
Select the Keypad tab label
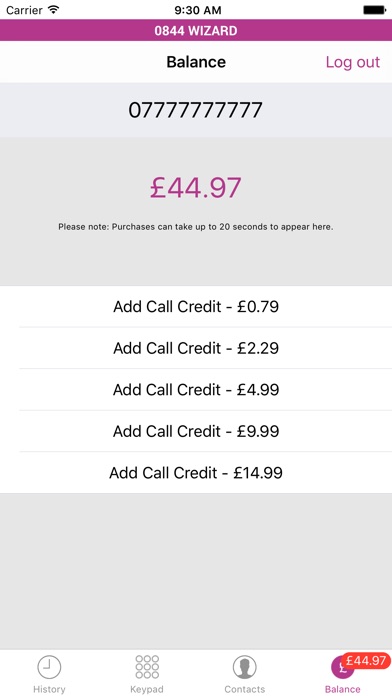pos(147,689)
